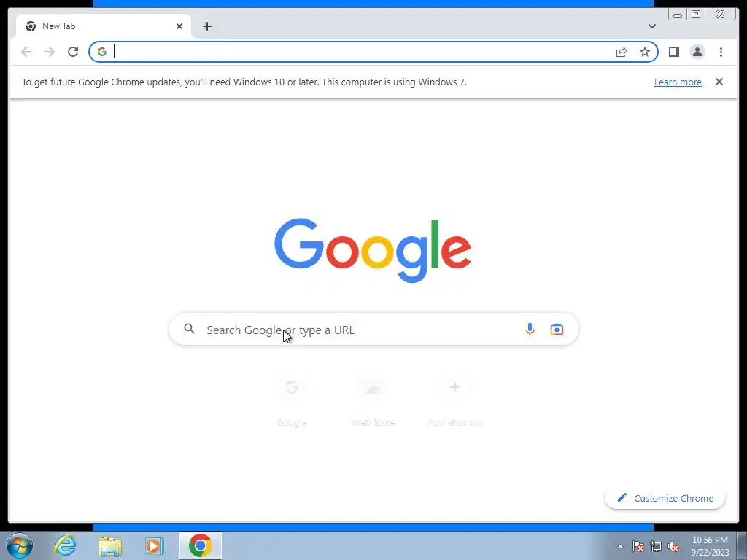Click the Google logo
Image resolution: width=747 pixels, height=560 pixels.
pos(373,250)
